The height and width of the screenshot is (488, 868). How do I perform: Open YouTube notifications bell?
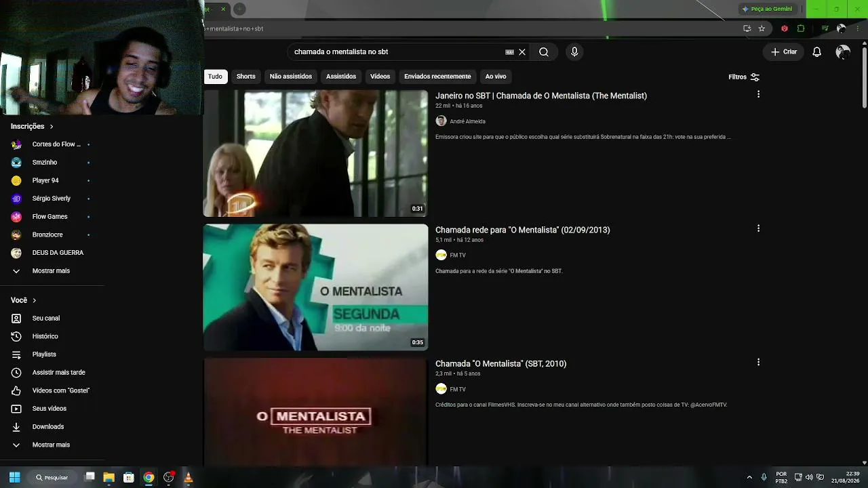(x=817, y=52)
